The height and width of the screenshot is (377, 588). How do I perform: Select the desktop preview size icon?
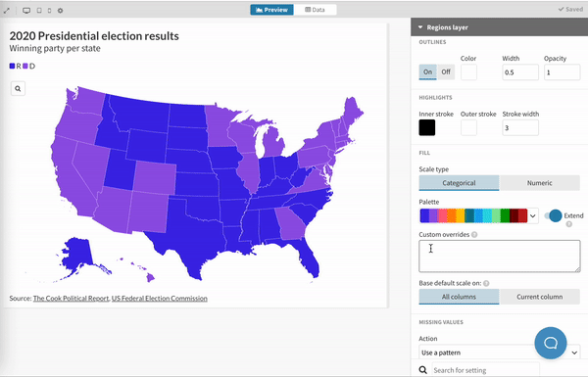tap(26, 11)
